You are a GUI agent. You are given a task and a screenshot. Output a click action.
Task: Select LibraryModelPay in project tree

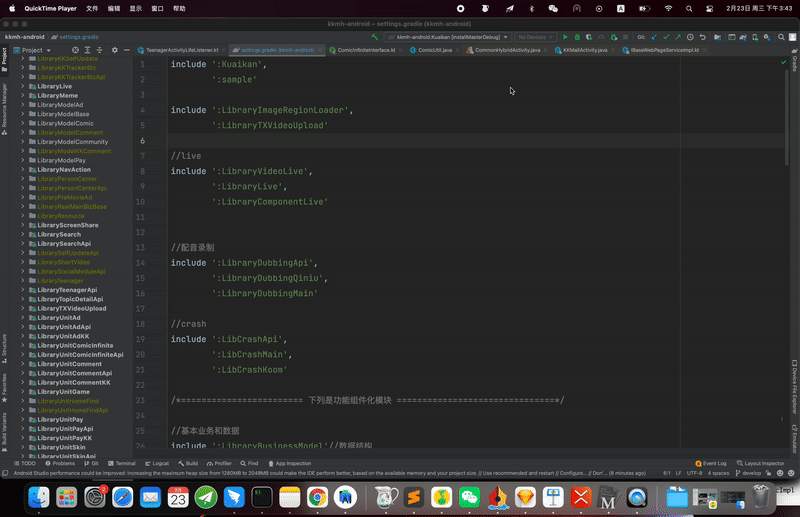[x=61, y=160]
